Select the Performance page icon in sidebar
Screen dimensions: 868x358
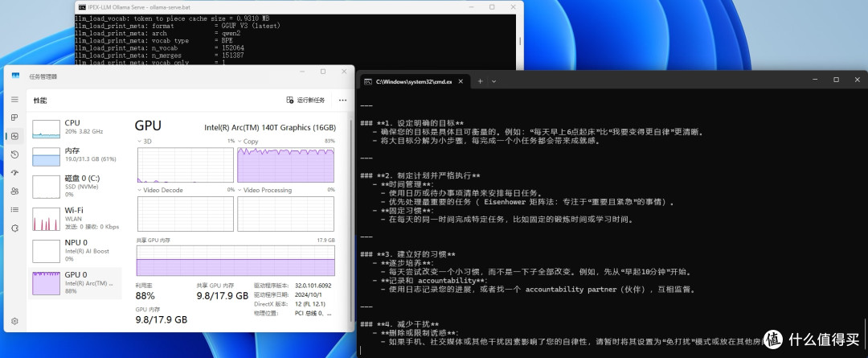[15, 136]
